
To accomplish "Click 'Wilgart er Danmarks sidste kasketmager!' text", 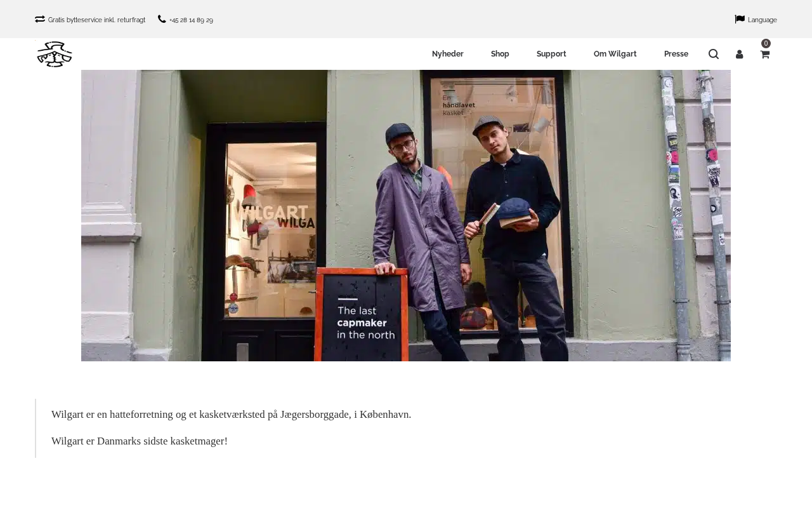I will coord(140,441).
